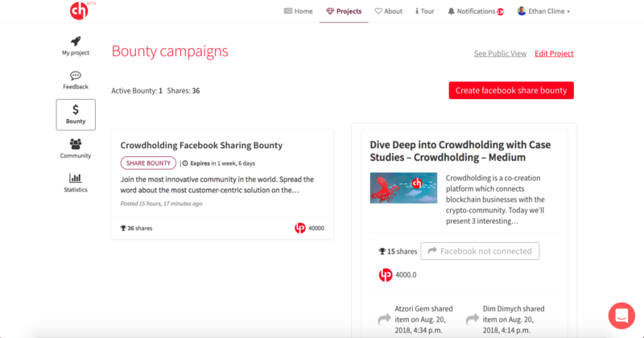Follow the Edit Project link
Screen dimensions: 644x338
pos(554,53)
